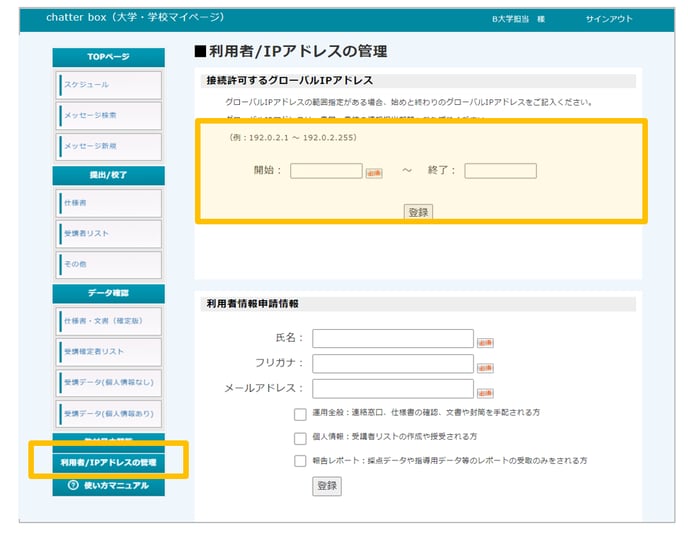Check the 運用全般 checkbox
The image size is (688, 537).
coord(300,414)
